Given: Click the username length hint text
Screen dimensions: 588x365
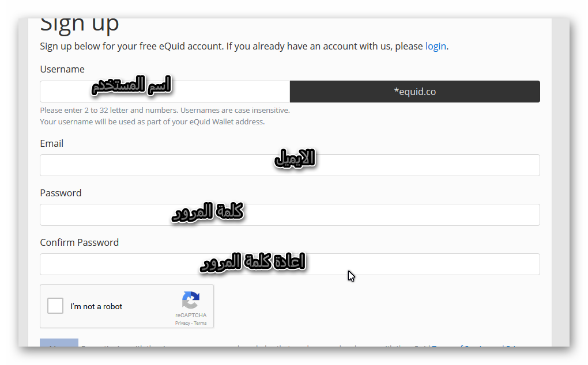Looking at the screenshot, I should pos(164,110).
